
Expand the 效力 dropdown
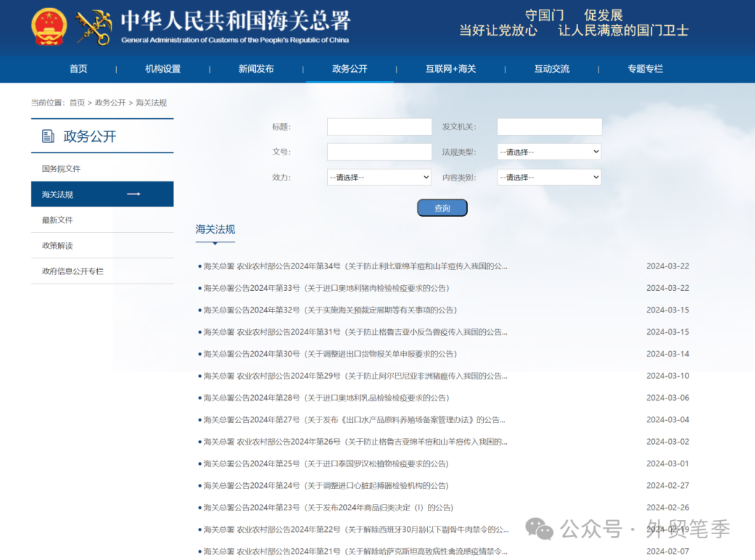(380, 177)
